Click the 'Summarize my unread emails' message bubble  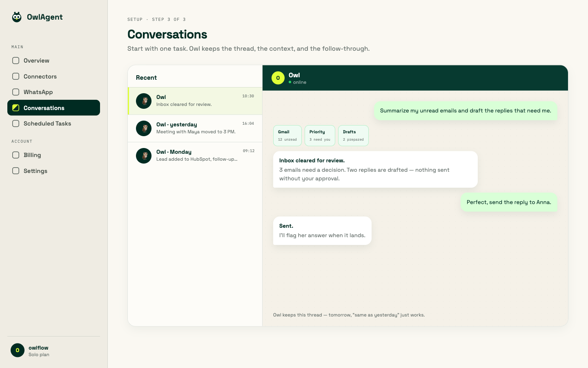[465, 111]
